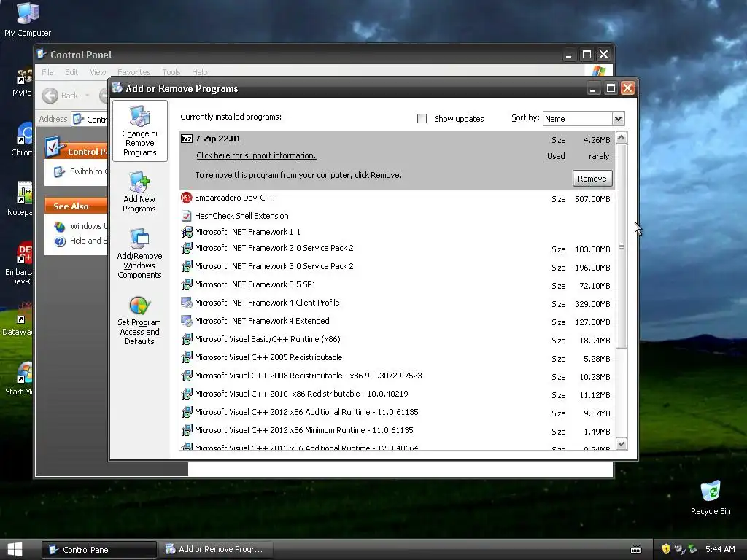
Task: Switch to Add or Remove Programs taskbar button
Action: tap(216, 549)
